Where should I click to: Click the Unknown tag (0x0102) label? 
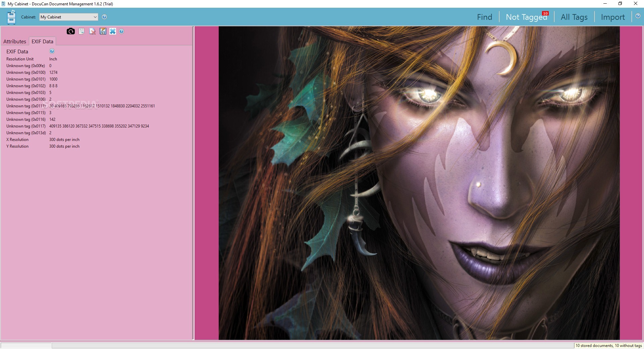pyautogui.click(x=26, y=86)
